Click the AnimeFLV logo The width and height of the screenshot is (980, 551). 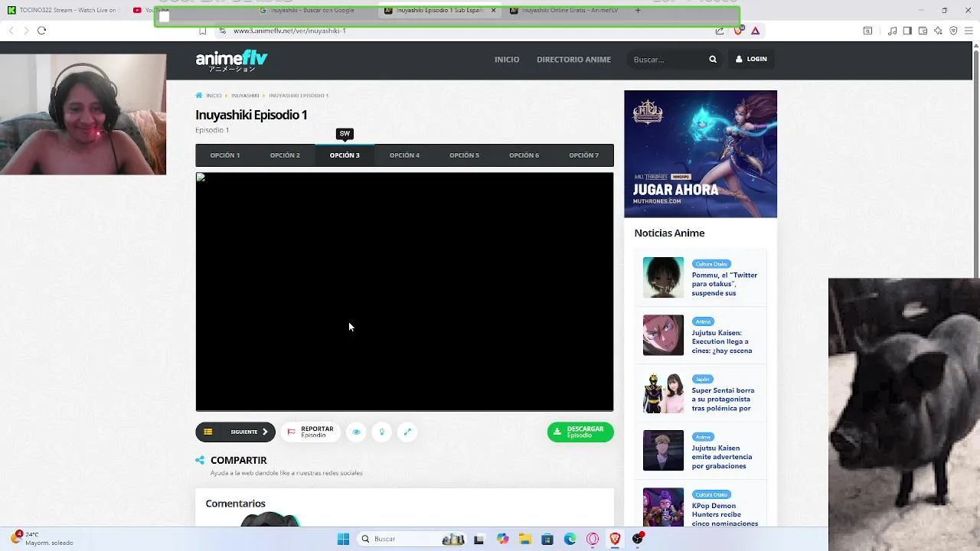coord(231,60)
